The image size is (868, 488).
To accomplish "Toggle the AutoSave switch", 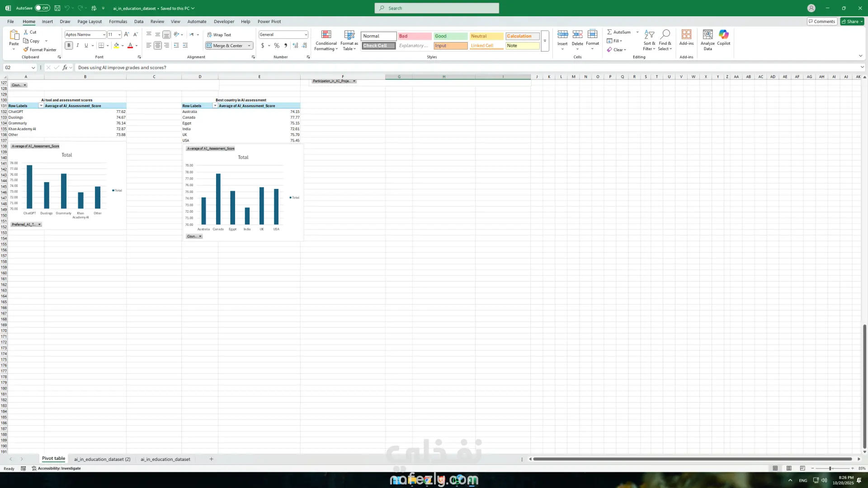I will (42, 8).
